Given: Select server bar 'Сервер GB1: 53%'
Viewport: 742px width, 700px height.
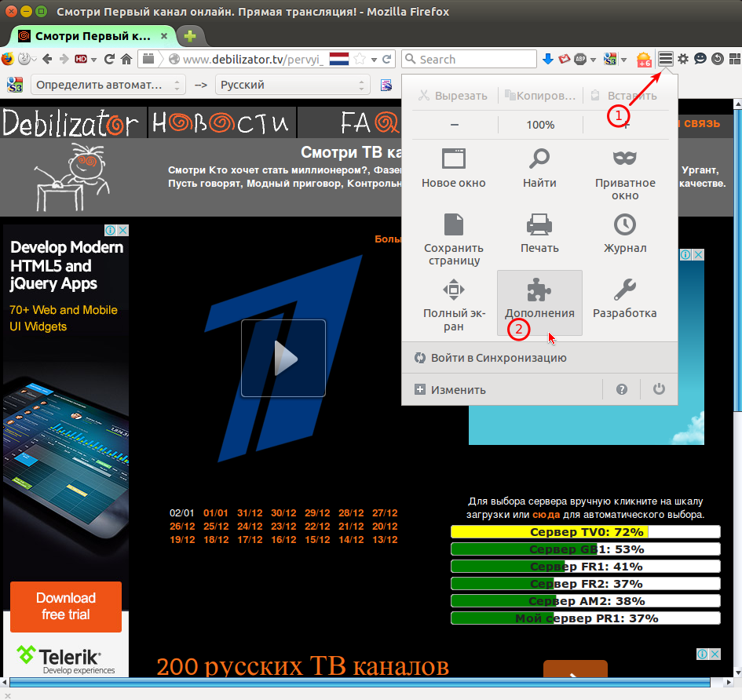Looking at the screenshot, I should pyautogui.click(x=586, y=549).
